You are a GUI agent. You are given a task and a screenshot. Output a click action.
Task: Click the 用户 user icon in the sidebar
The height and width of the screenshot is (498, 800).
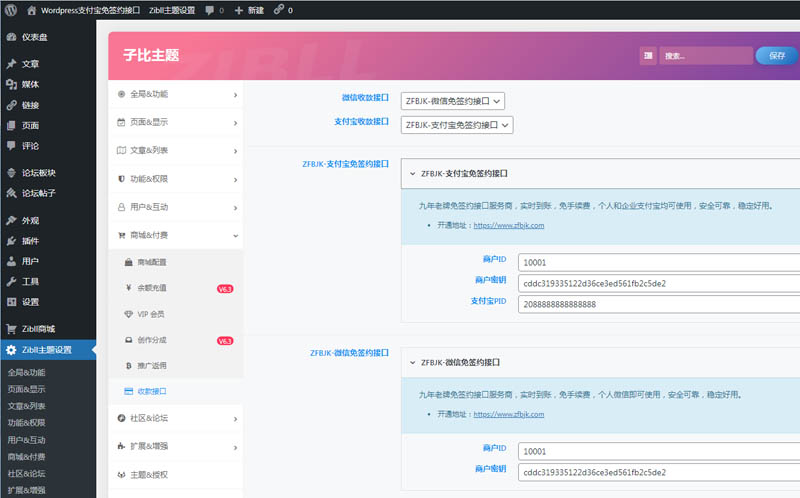click(x=11, y=261)
